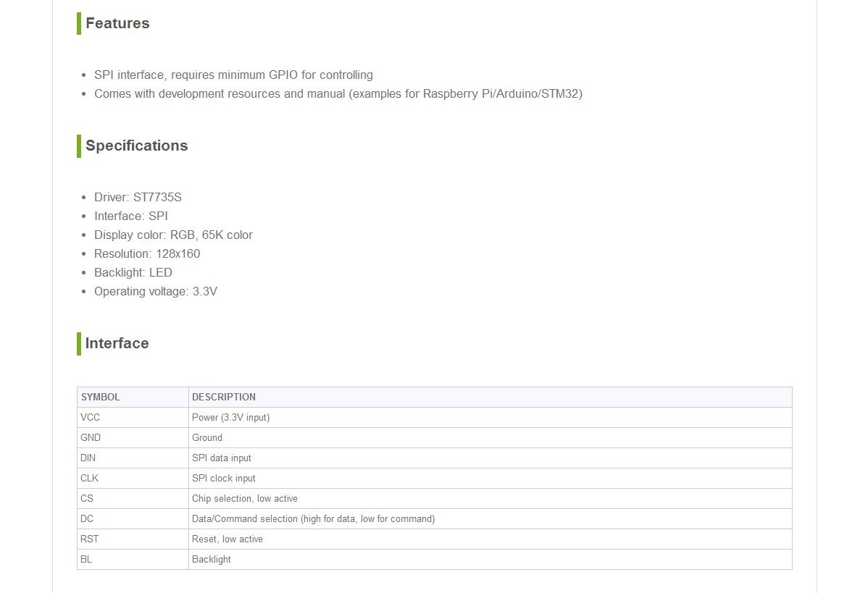
Task: Click the RST symbol cell
Action: coord(90,539)
